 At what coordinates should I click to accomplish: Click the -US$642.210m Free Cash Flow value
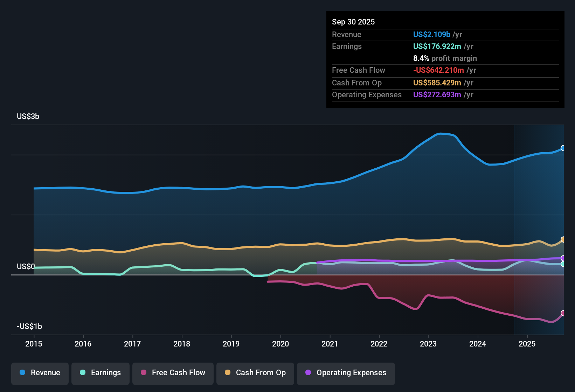[x=439, y=70]
